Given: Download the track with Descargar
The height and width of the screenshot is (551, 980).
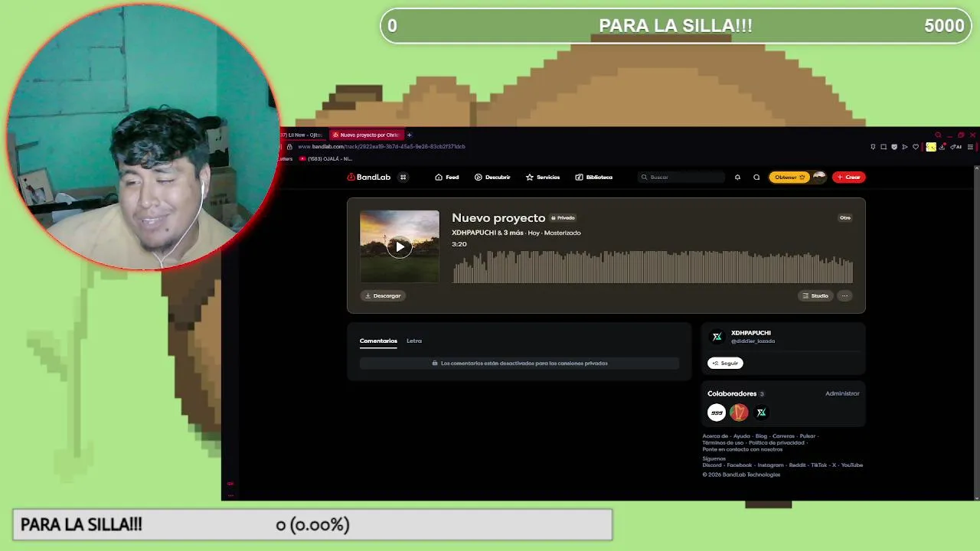Looking at the screenshot, I should [383, 295].
